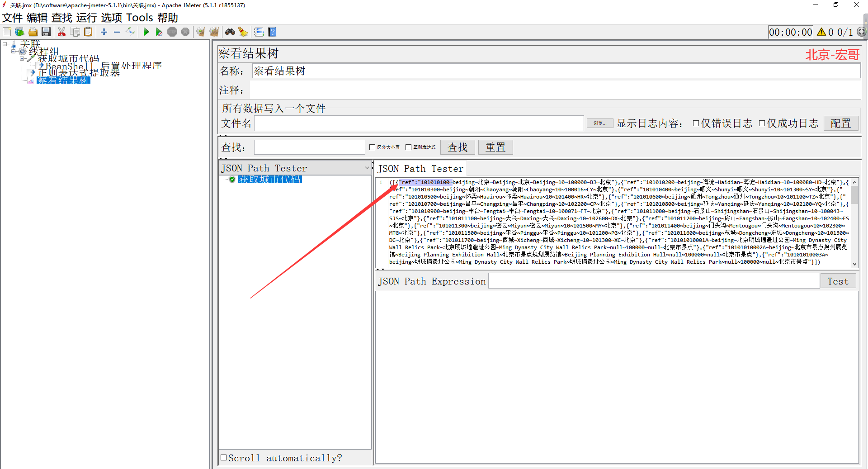
Task: Focus the 名称 name input field
Action: pos(556,71)
